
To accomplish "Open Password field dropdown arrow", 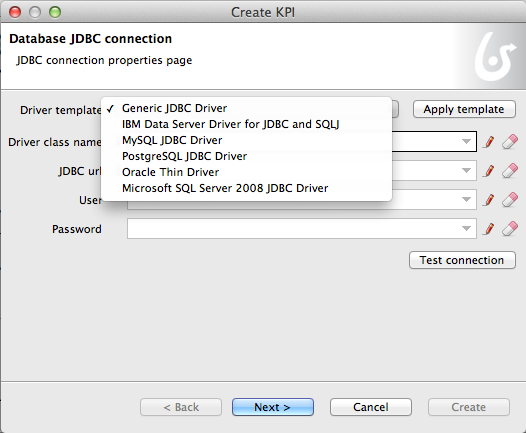I will coord(466,229).
